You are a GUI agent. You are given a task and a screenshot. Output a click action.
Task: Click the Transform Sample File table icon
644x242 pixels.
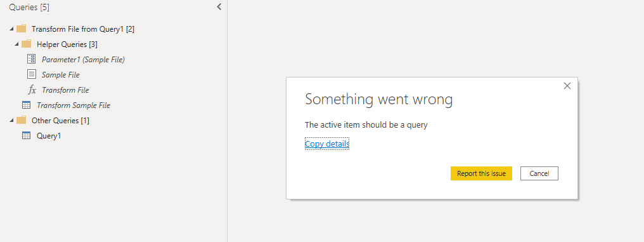(26, 105)
